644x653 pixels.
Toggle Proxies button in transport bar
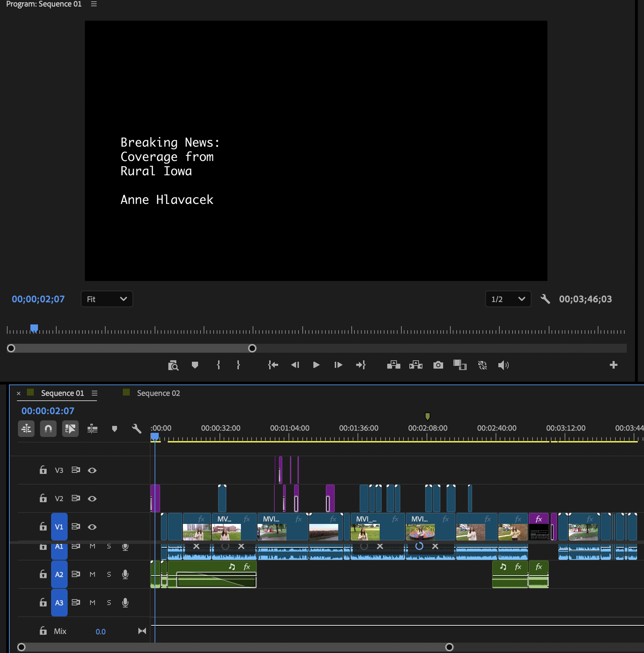point(482,365)
